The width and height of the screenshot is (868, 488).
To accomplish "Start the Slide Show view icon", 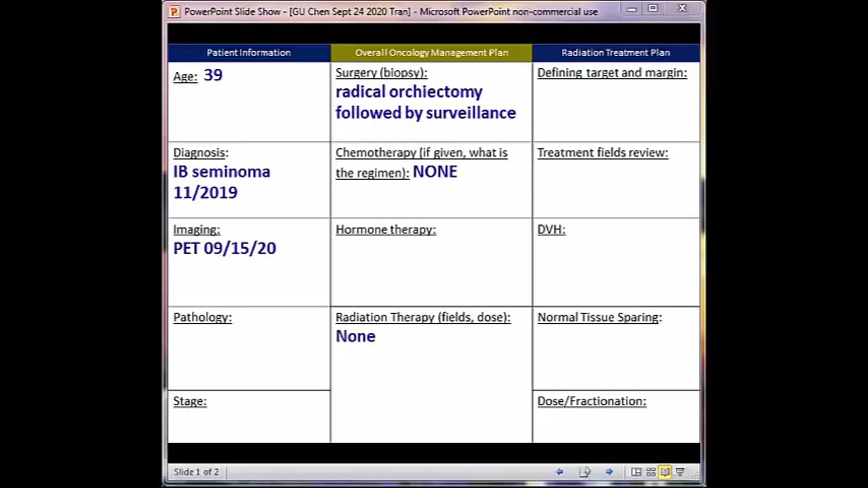I will [679, 472].
